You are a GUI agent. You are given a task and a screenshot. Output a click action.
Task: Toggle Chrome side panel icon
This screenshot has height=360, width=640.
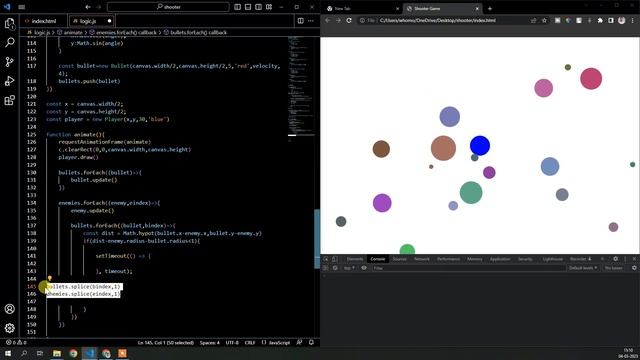(x=611, y=20)
